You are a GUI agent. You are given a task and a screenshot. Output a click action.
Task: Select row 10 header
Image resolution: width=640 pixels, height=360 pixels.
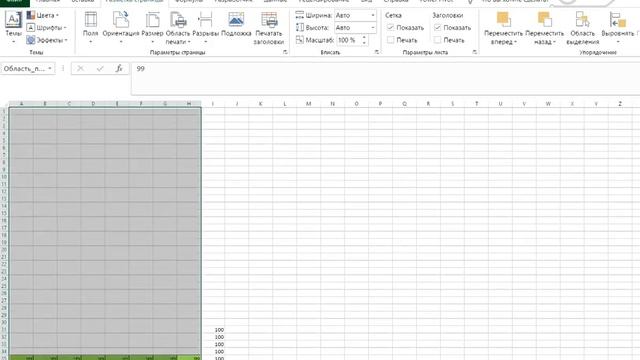coord(4,177)
